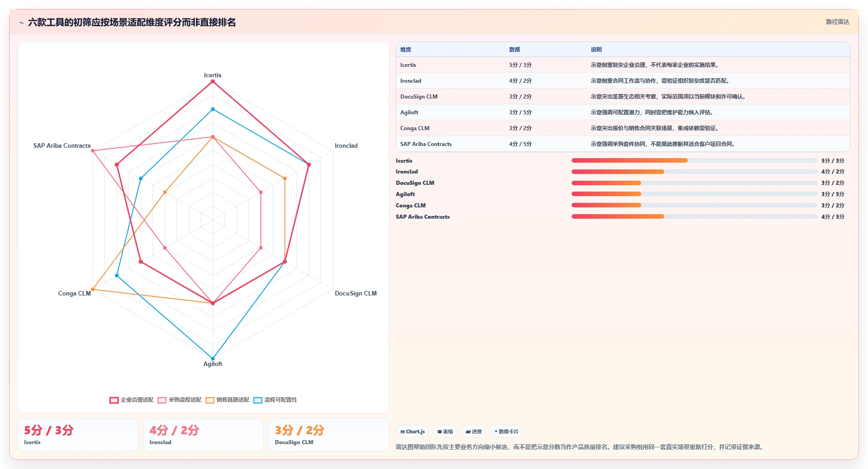Click SAP Ariba description about 采购套件协同
868x469 pixels.
click(x=664, y=144)
